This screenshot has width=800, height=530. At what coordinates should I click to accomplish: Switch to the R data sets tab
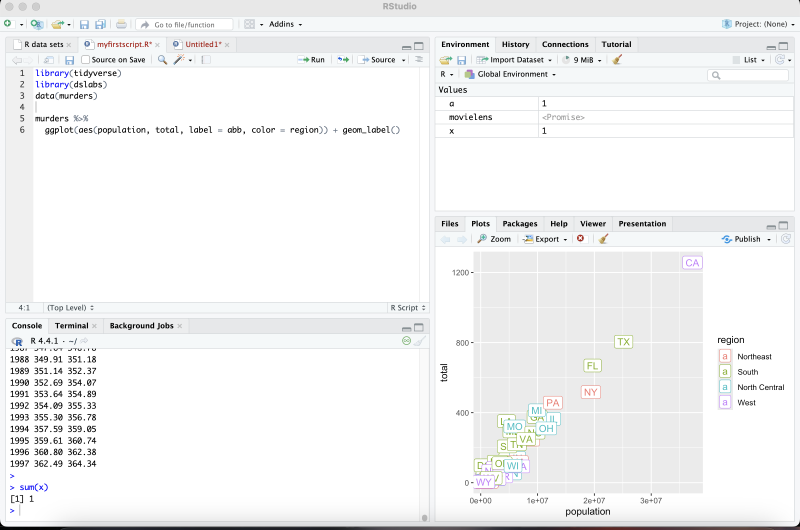(x=41, y=44)
